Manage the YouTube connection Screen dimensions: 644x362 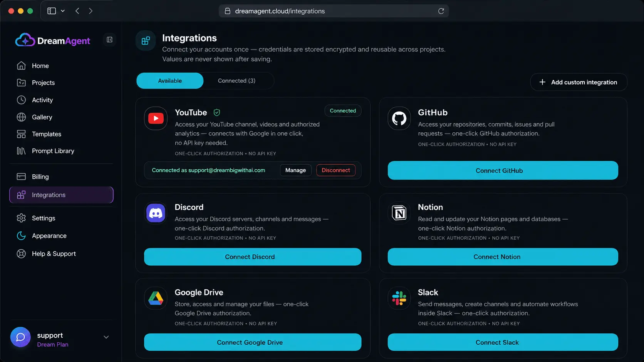295,170
